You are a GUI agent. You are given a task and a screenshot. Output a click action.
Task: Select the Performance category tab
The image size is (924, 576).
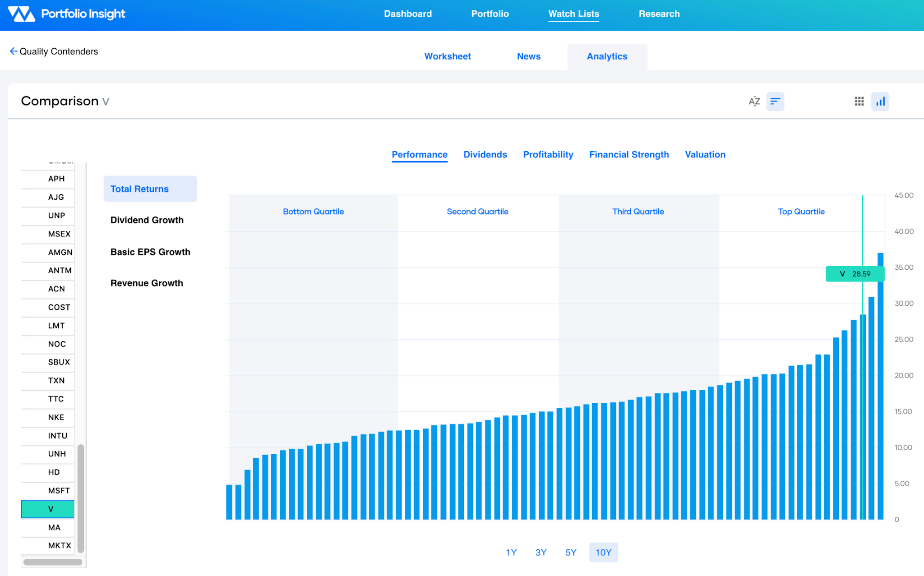[x=420, y=155]
